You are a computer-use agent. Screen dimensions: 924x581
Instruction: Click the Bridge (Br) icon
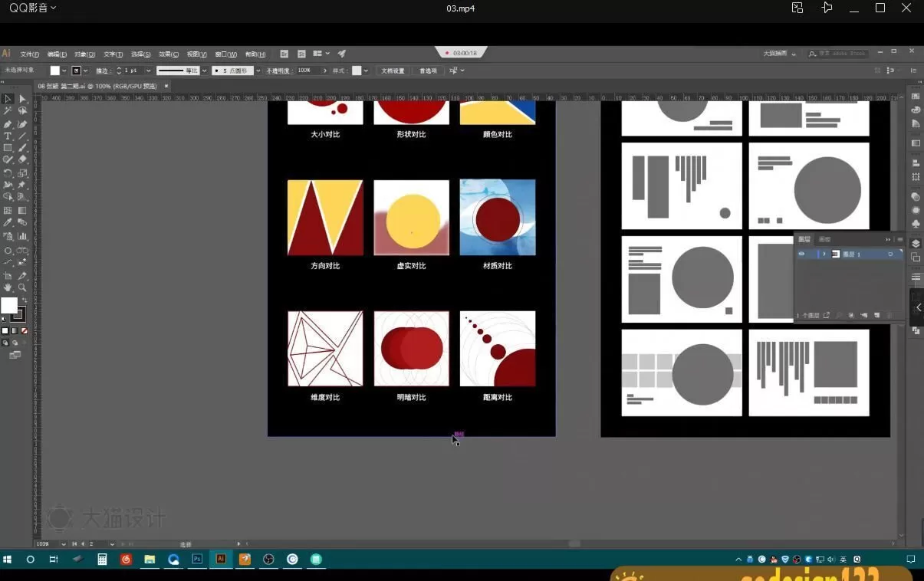[x=284, y=54]
